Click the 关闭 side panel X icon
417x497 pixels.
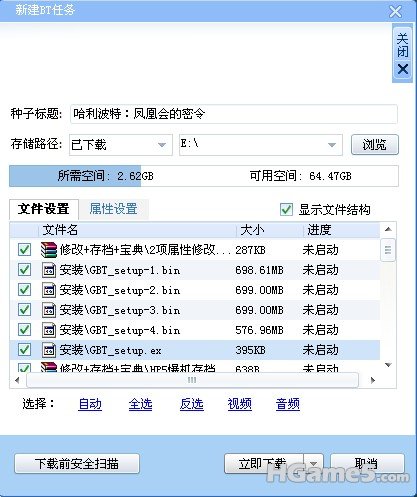(403, 69)
